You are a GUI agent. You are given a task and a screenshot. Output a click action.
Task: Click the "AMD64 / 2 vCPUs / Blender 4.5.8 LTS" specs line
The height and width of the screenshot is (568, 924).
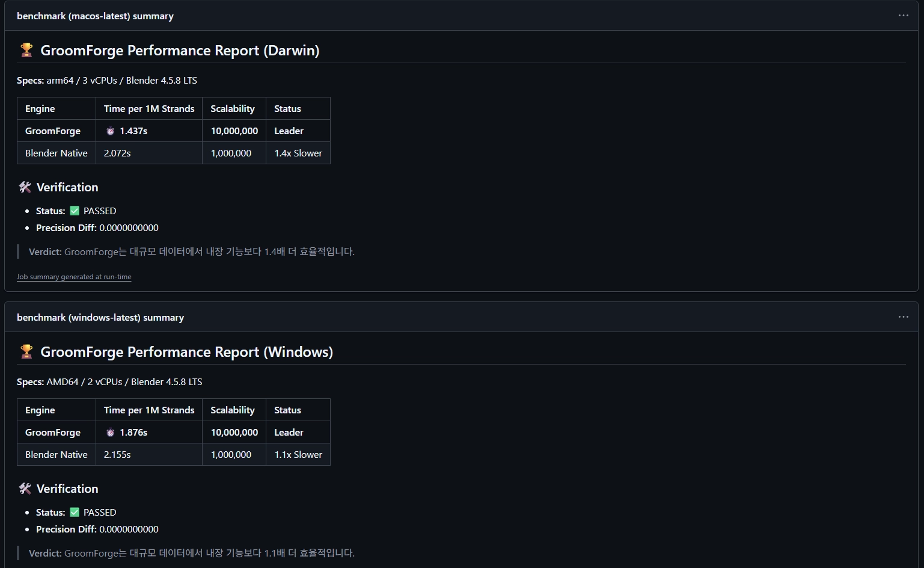point(124,382)
